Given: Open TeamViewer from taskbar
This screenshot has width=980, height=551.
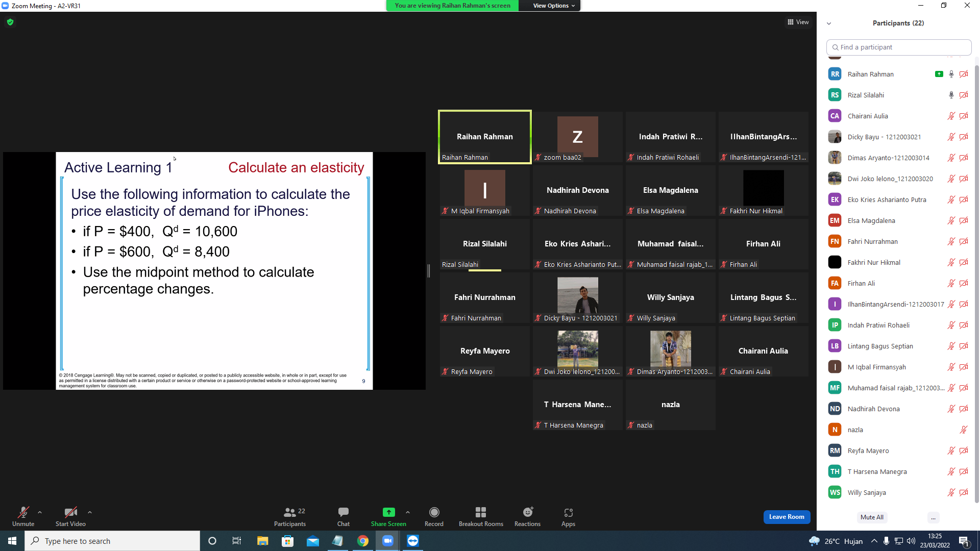Looking at the screenshot, I should tap(413, 541).
